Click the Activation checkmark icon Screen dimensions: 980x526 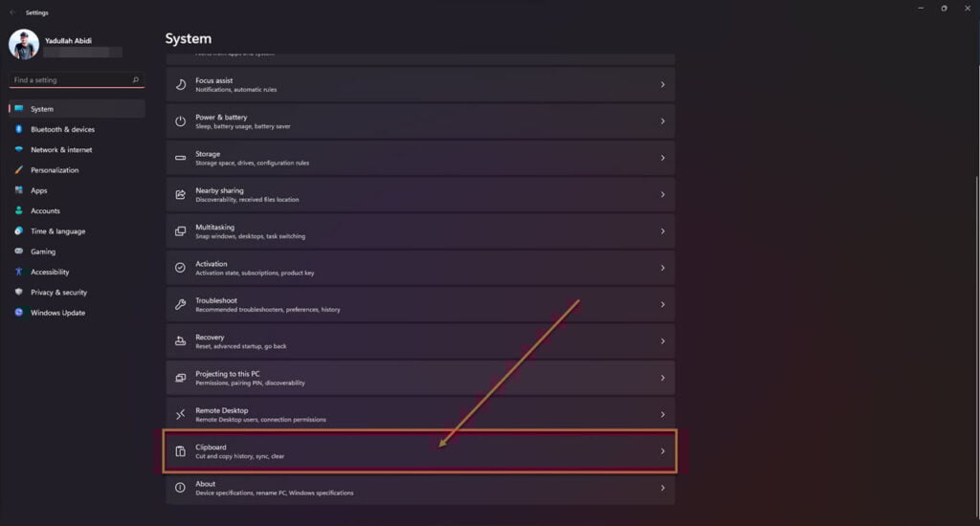tap(181, 268)
